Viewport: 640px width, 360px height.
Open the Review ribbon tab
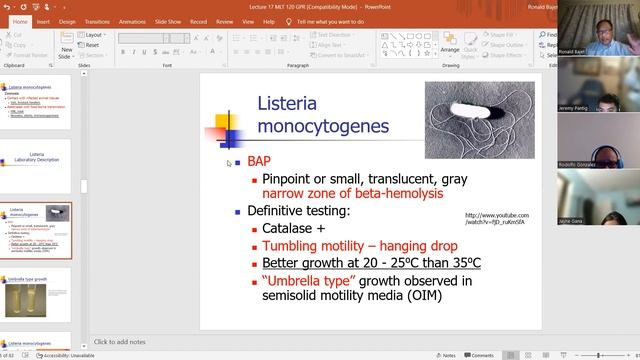pyautogui.click(x=224, y=22)
